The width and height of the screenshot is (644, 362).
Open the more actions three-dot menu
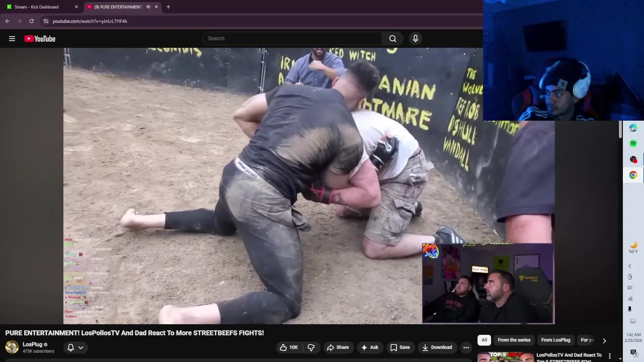[x=466, y=347]
